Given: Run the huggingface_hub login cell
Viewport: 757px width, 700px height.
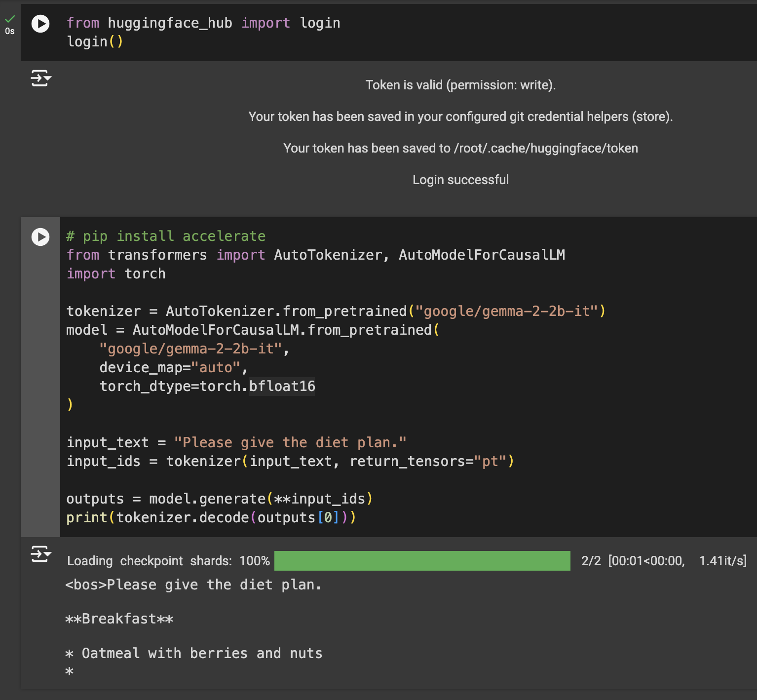Looking at the screenshot, I should [40, 24].
